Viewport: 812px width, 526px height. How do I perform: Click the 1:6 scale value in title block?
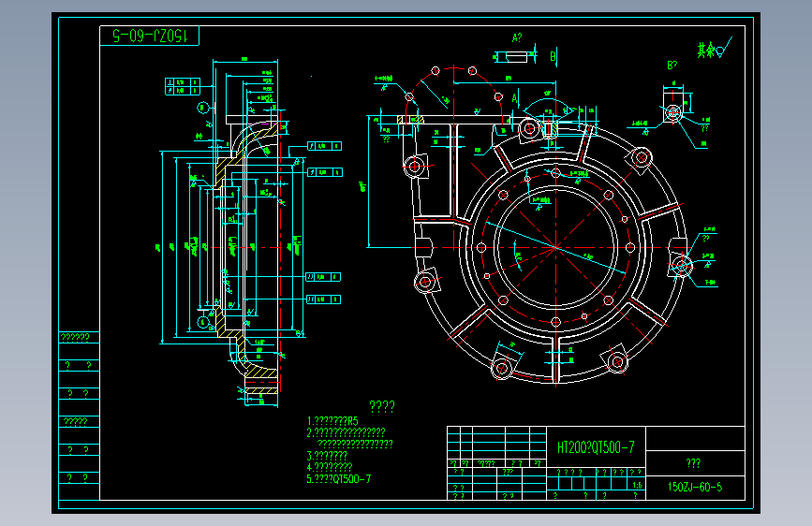coord(637,485)
